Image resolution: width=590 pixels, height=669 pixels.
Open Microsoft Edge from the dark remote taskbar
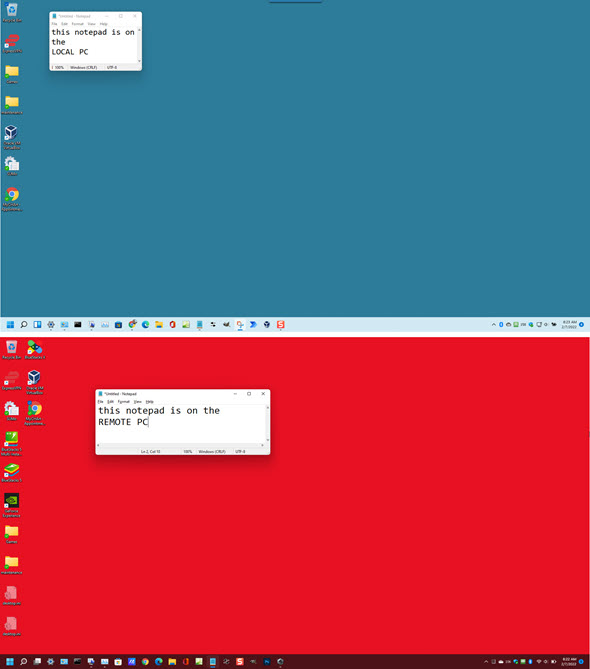pos(159,662)
